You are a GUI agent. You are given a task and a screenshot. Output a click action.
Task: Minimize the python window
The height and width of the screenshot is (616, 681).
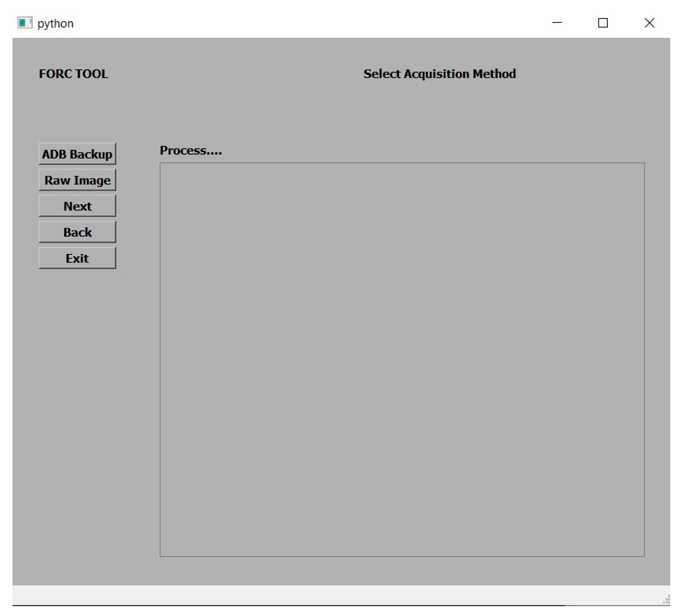click(x=557, y=23)
